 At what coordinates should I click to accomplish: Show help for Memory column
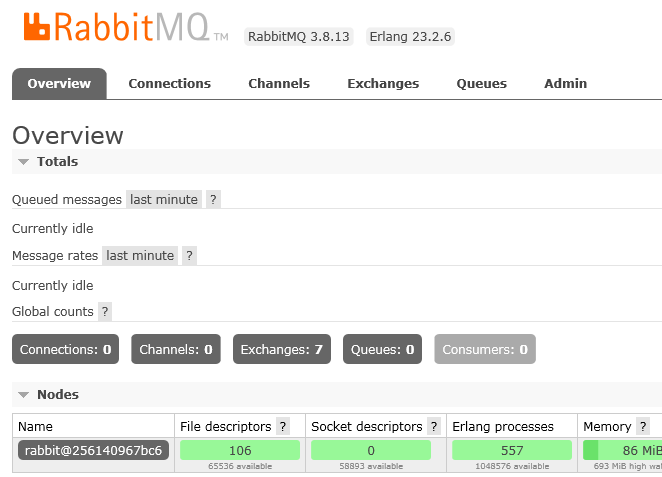[x=643, y=427]
